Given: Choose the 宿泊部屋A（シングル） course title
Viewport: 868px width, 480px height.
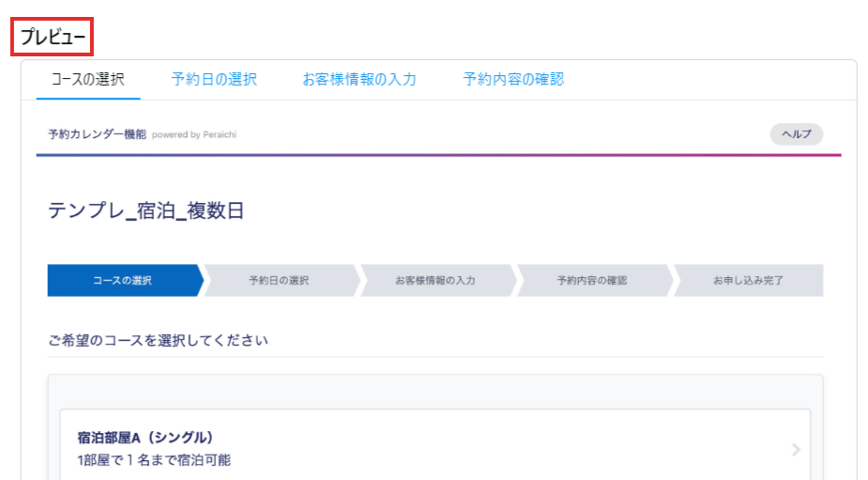Looking at the screenshot, I should (146, 438).
